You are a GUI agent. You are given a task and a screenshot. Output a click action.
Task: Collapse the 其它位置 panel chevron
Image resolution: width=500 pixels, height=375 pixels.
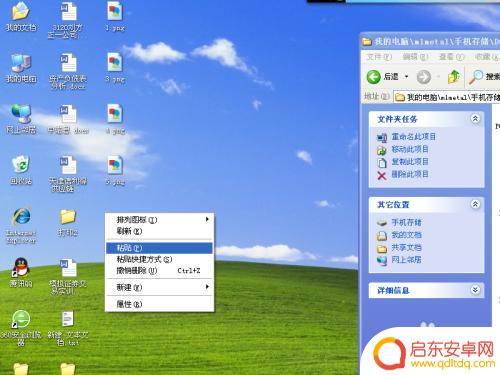pos(475,204)
